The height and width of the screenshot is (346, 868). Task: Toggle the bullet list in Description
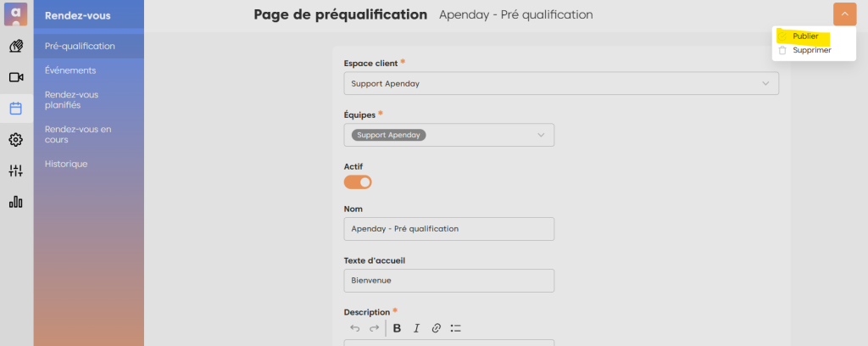click(456, 328)
